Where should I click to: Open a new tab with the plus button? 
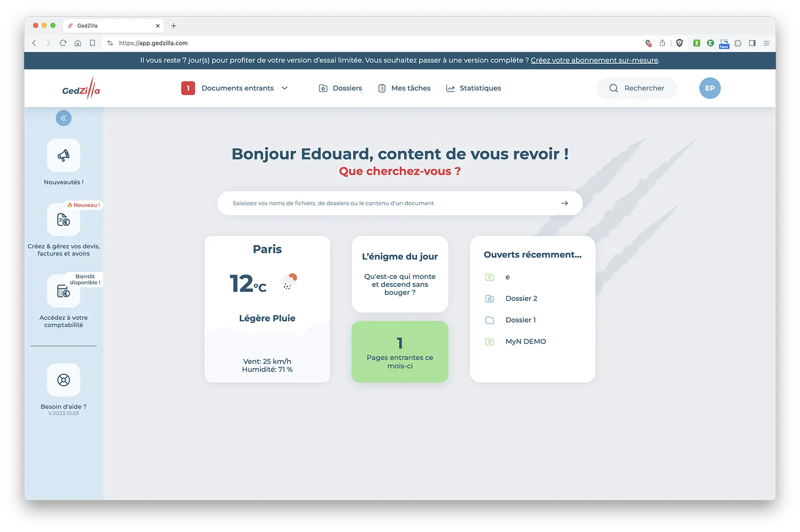point(173,25)
